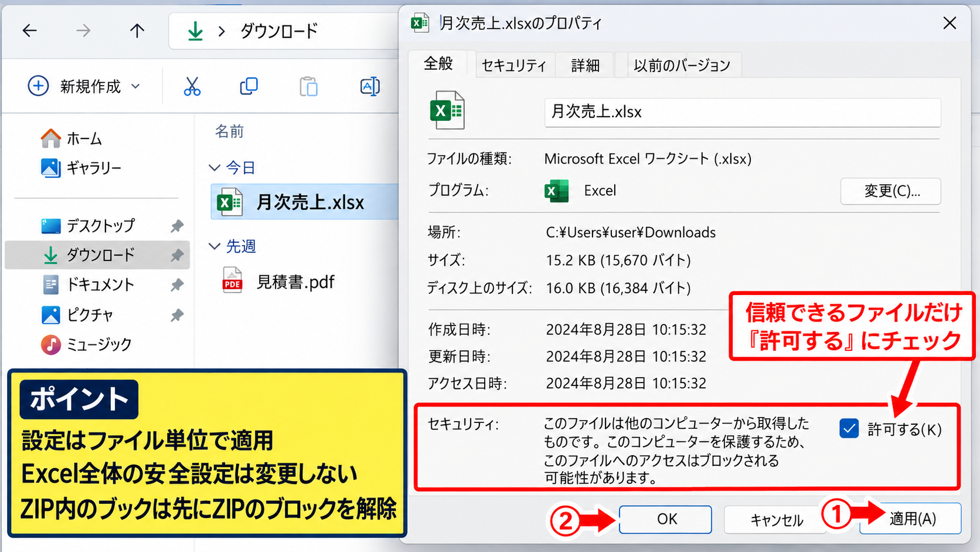Select the file 月次売上.xlsx in the list
The width and height of the screenshot is (980, 552).
coord(304,202)
